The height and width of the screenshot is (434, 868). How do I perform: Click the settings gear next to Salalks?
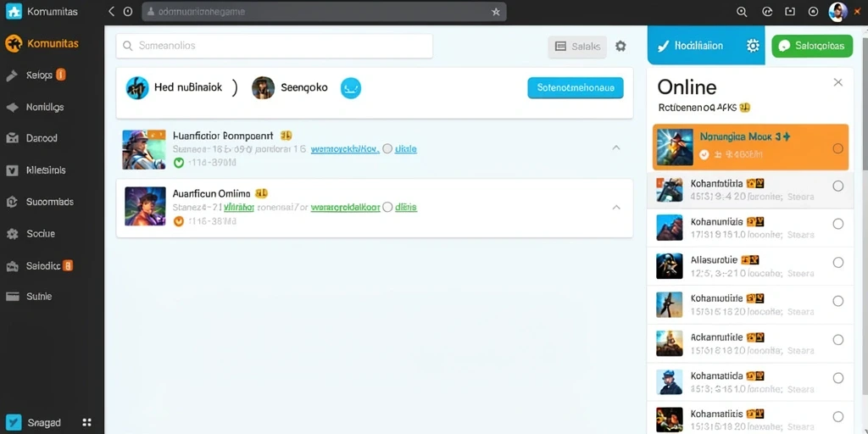(620, 47)
